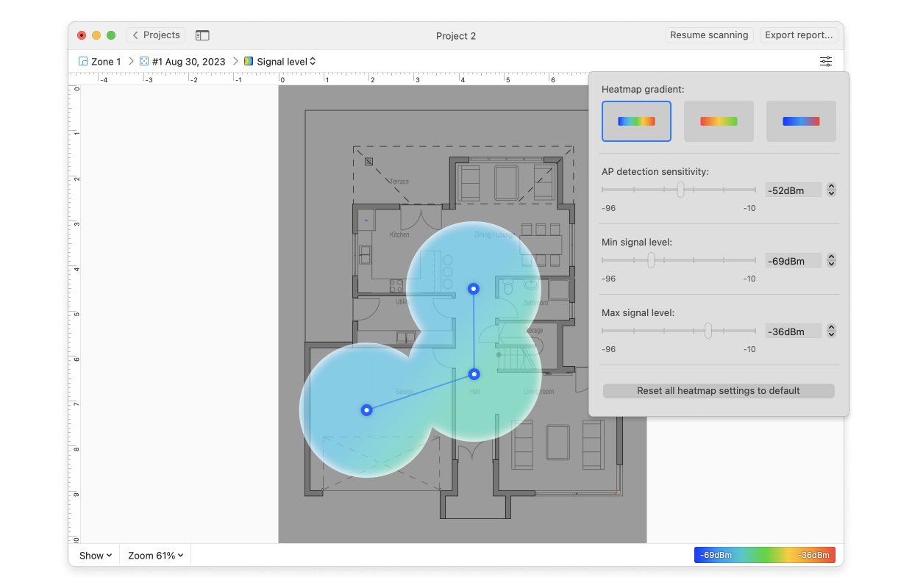Screen dimensions: 912x588
Task: Click the Min signal level label
Action: (x=637, y=243)
